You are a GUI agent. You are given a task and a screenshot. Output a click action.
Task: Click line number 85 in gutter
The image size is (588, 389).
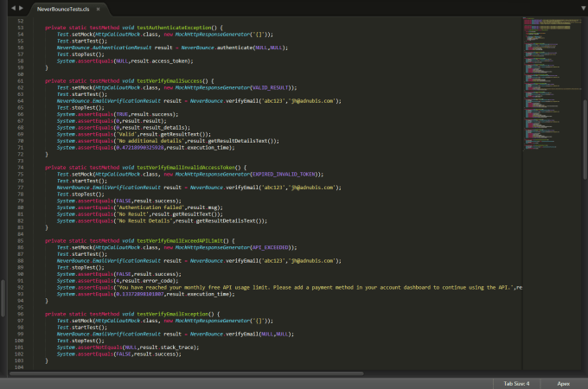point(20,241)
